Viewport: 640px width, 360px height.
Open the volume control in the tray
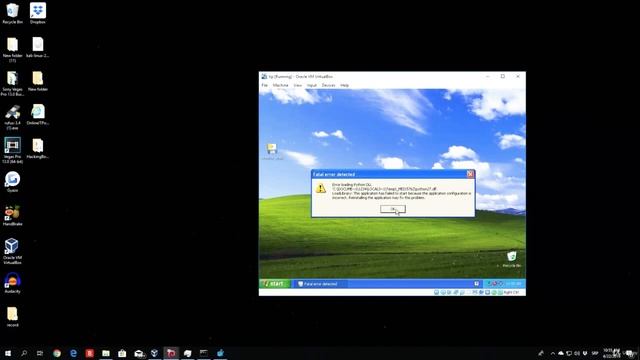coord(577,353)
